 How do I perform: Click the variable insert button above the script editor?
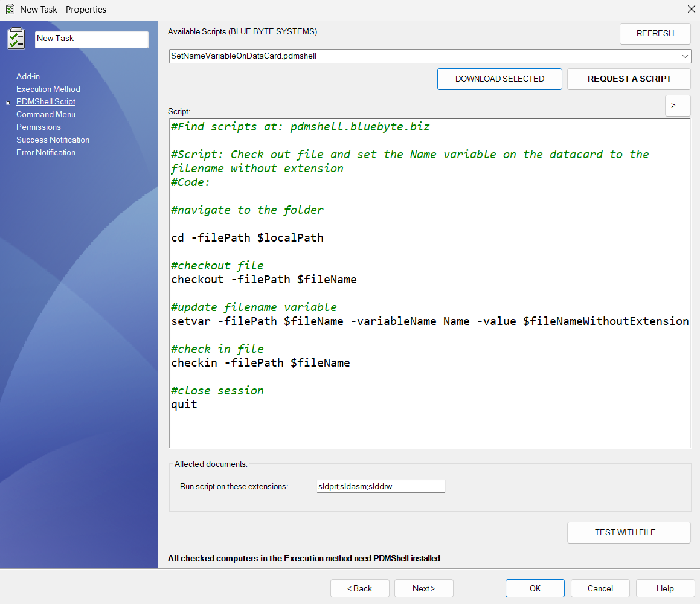tap(677, 105)
